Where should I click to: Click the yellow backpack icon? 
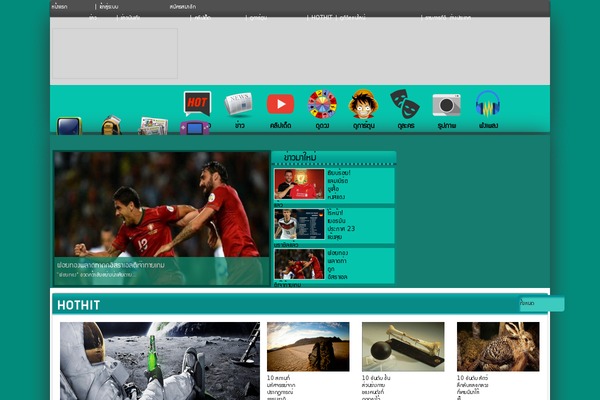(x=111, y=125)
